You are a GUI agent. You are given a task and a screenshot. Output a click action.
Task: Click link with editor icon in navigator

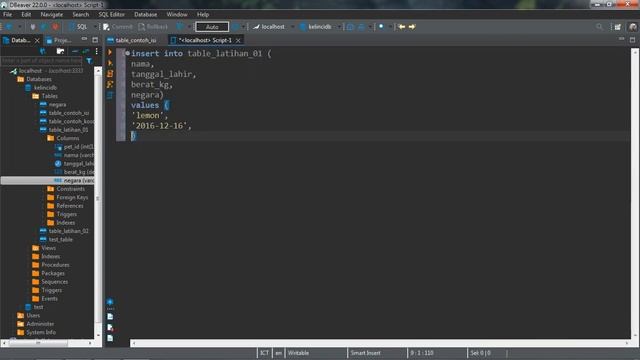pyautogui.click(x=86, y=51)
